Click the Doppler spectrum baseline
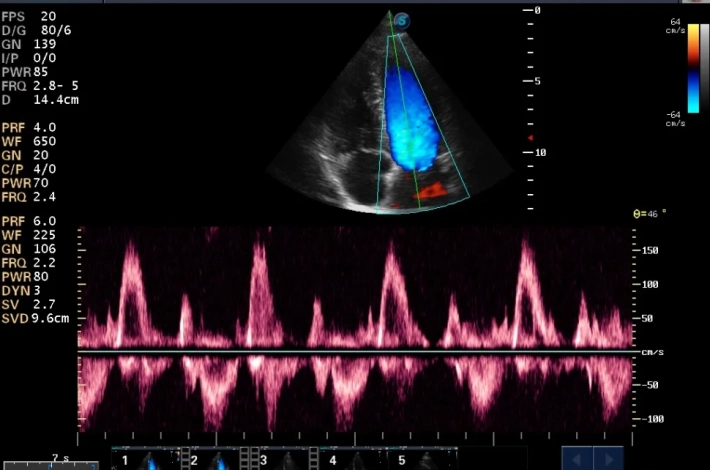Image resolution: width=710 pixels, height=470 pixels. click(355, 352)
